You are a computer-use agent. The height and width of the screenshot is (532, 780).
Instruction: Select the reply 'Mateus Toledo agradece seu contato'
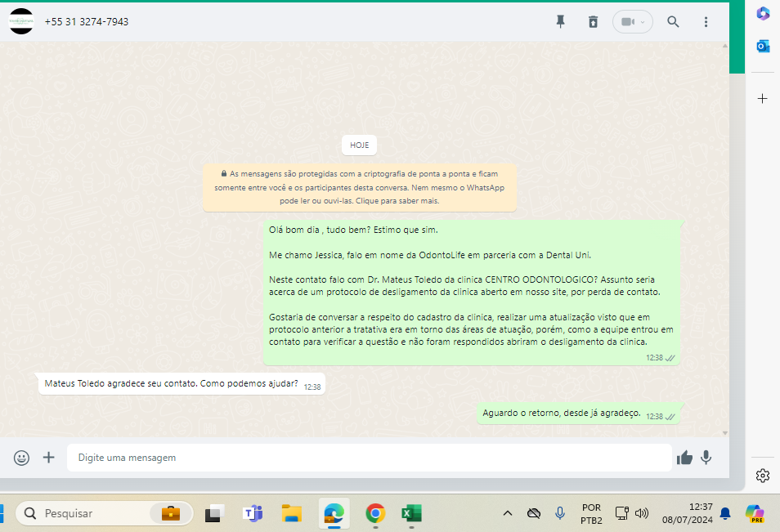tap(182, 384)
